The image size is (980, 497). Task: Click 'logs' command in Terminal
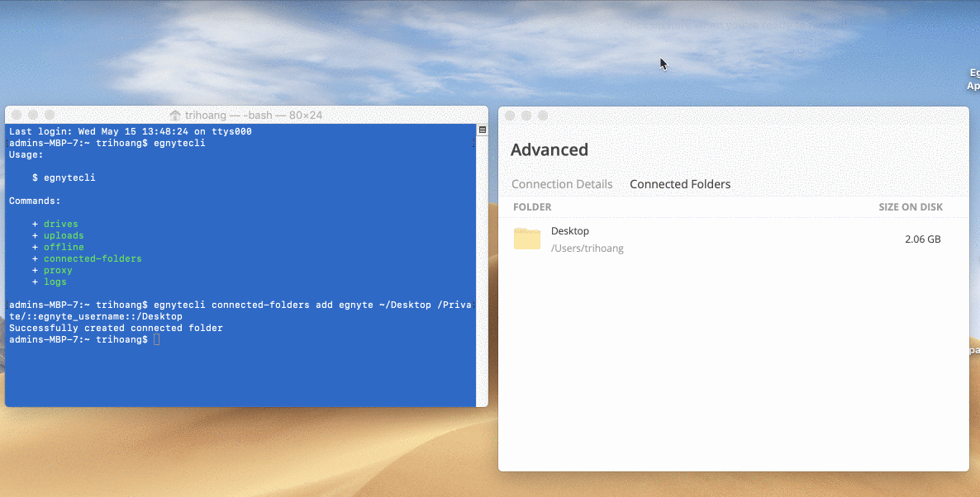pyautogui.click(x=55, y=282)
